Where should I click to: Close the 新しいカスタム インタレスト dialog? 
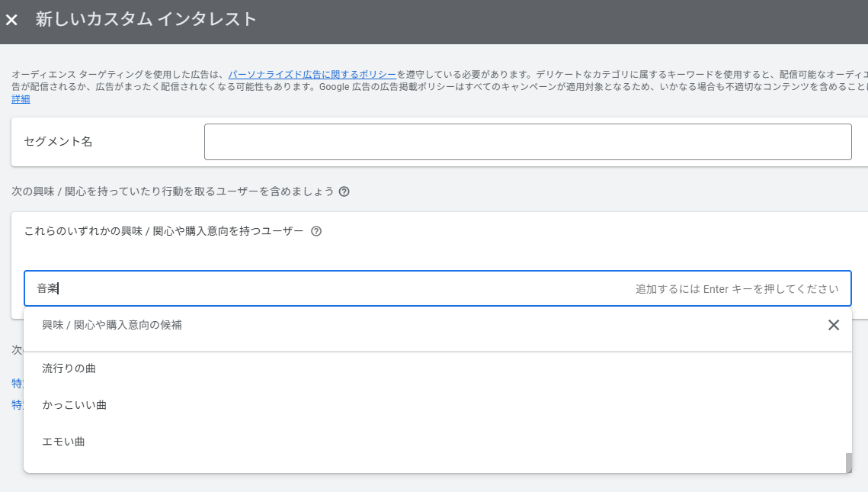pos(11,20)
